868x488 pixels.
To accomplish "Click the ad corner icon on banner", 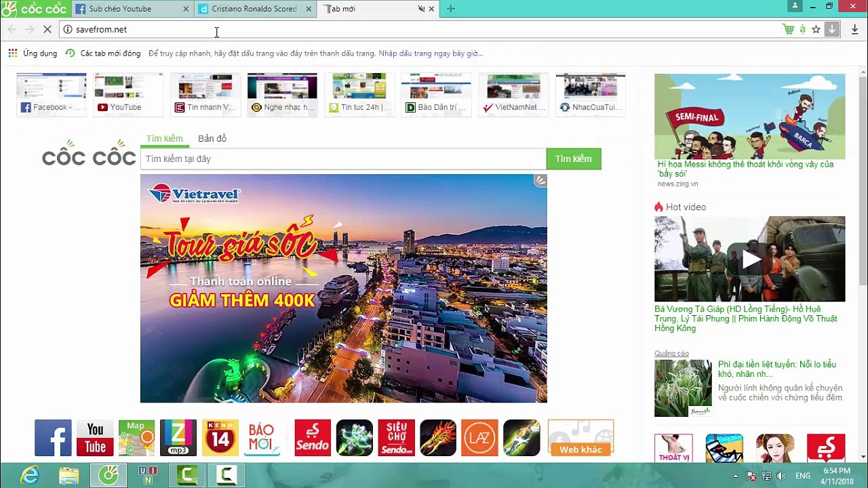I will tap(540, 181).
